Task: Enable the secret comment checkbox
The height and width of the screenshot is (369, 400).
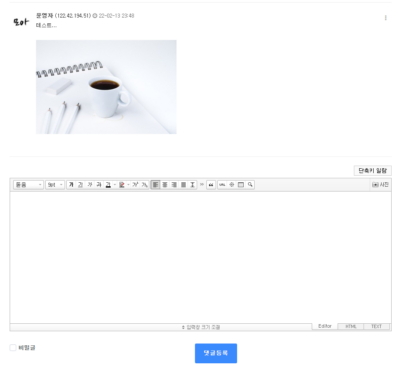Action: (13, 348)
